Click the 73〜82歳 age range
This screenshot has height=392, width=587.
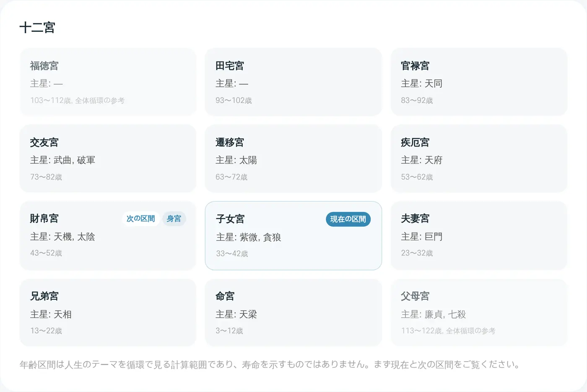[46, 177]
